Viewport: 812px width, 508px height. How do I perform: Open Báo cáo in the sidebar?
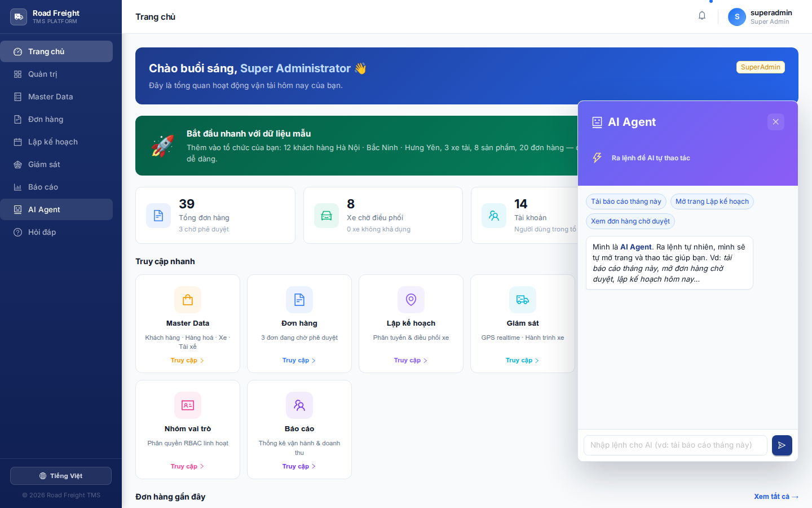pos(56,187)
